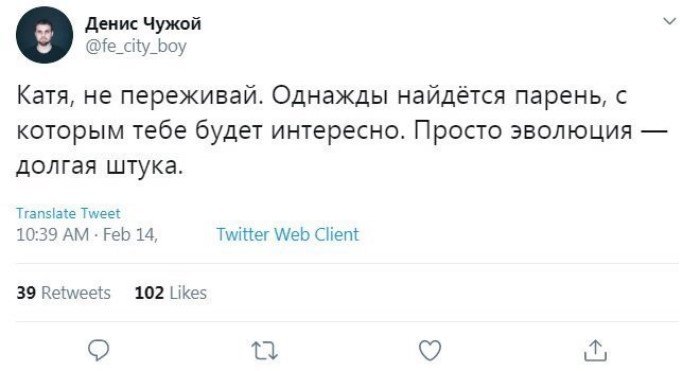View the list of 39 Retweets

coord(63,293)
